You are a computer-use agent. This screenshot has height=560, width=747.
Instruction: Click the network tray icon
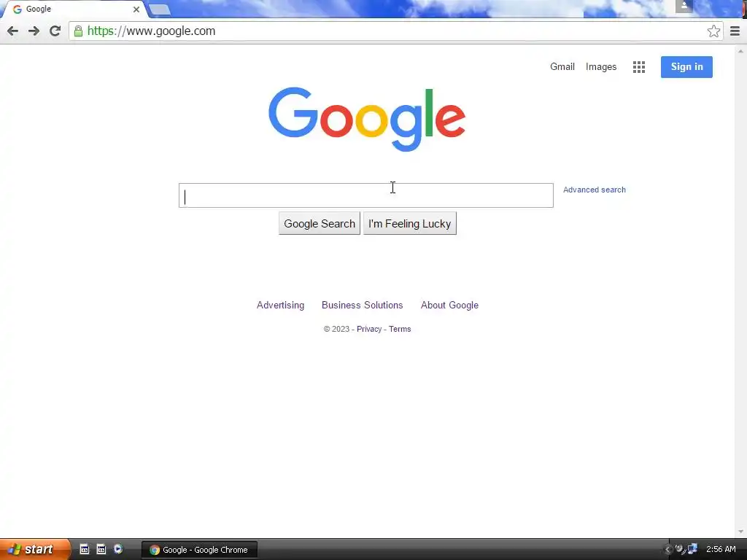coord(692,550)
